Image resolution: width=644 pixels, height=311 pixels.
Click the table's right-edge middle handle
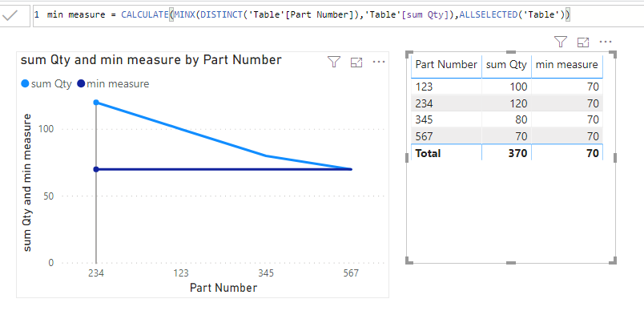[x=615, y=157]
